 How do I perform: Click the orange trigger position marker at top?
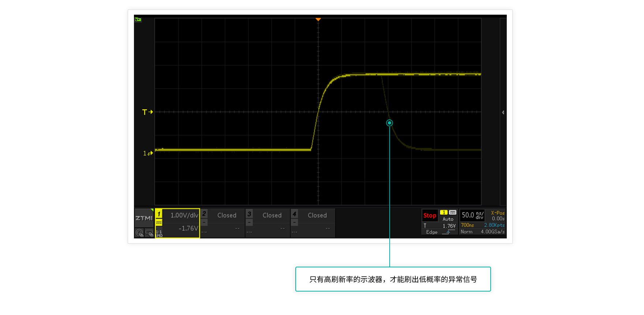[x=318, y=19]
